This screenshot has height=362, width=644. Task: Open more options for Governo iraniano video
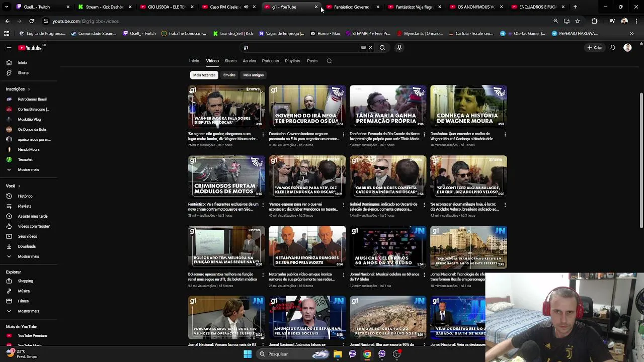(x=344, y=134)
